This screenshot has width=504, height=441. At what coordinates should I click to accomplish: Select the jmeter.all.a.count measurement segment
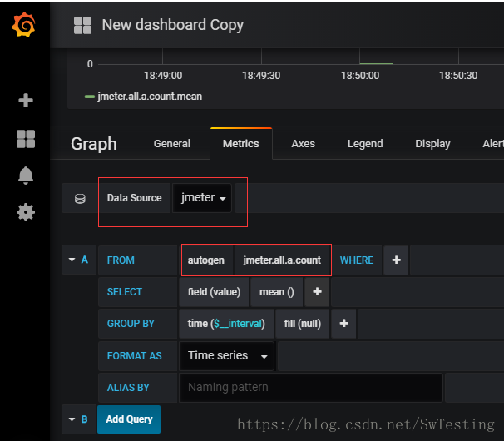pyautogui.click(x=282, y=260)
